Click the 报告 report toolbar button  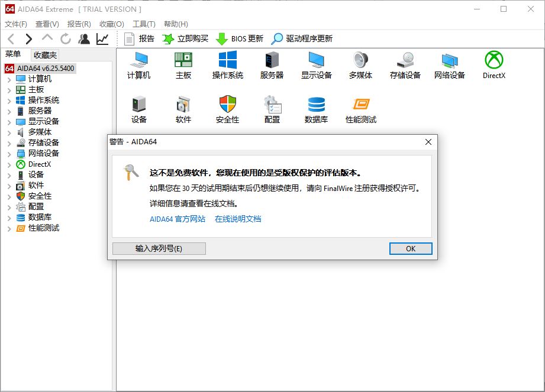139,39
